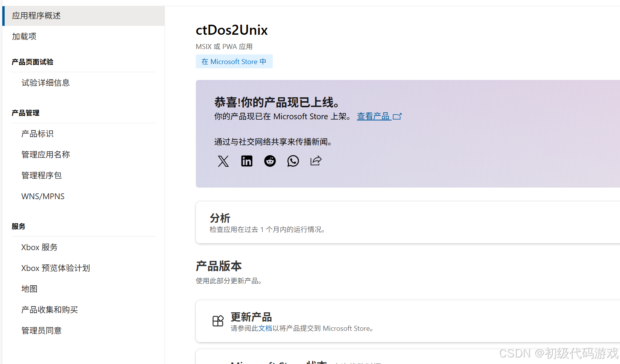620x364 pixels.
Task: Open the 应用程序概述 sidebar item
Action: [83, 16]
